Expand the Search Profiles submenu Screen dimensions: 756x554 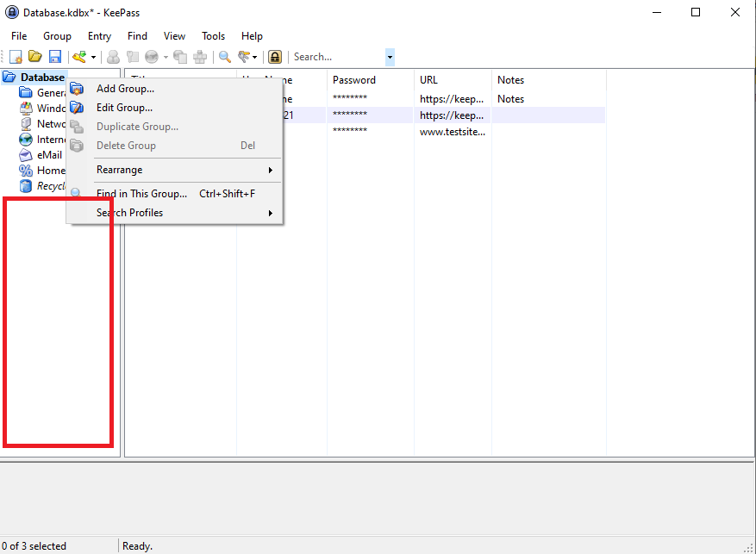[x=129, y=212]
